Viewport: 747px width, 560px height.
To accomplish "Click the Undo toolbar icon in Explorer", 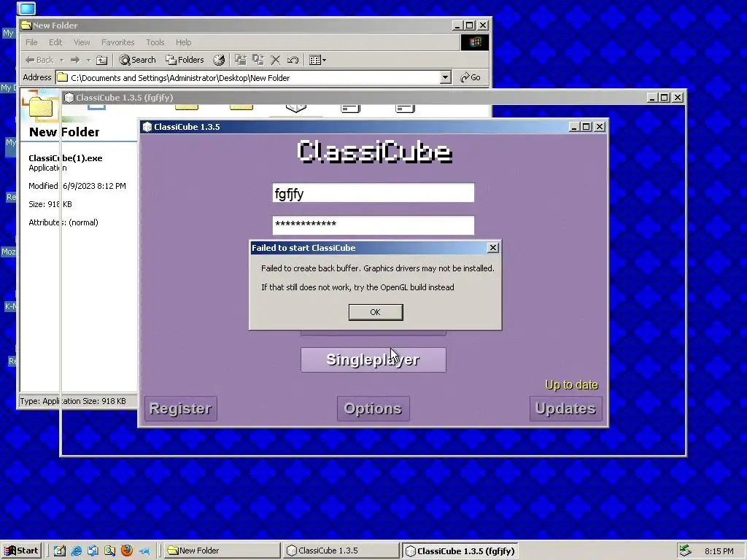I will pos(293,60).
